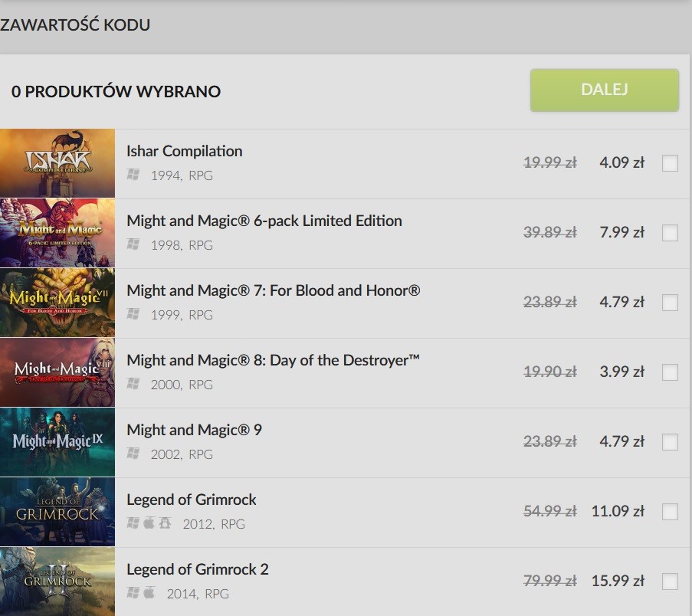This screenshot has width=692, height=616.
Task: Tick the checkbox for Ishar Compilation
Action: click(670, 163)
